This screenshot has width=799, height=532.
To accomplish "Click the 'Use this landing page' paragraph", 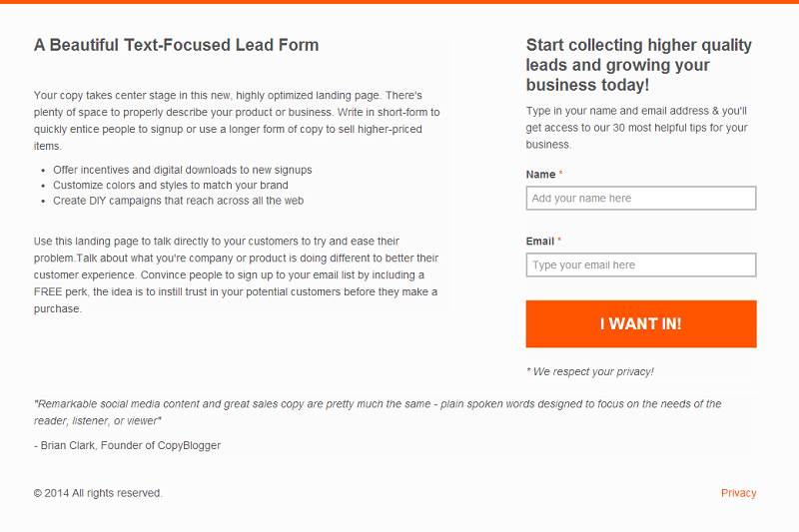I will click(236, 274).
